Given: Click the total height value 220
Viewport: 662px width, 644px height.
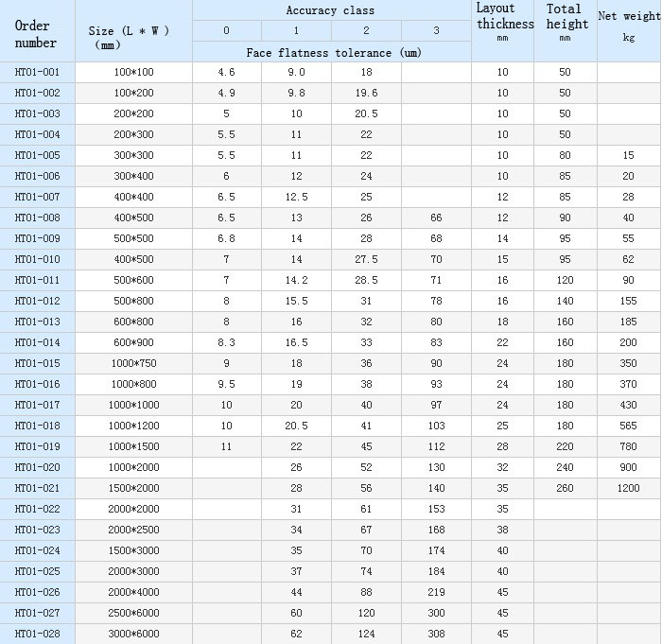Looking at the screenshot, I should tap(565, 446).
